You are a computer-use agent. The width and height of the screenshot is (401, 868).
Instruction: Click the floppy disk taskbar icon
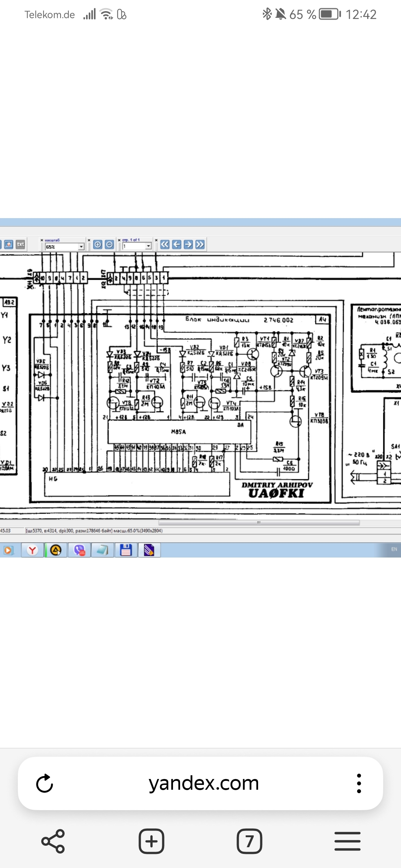click(x=126, y=550)
